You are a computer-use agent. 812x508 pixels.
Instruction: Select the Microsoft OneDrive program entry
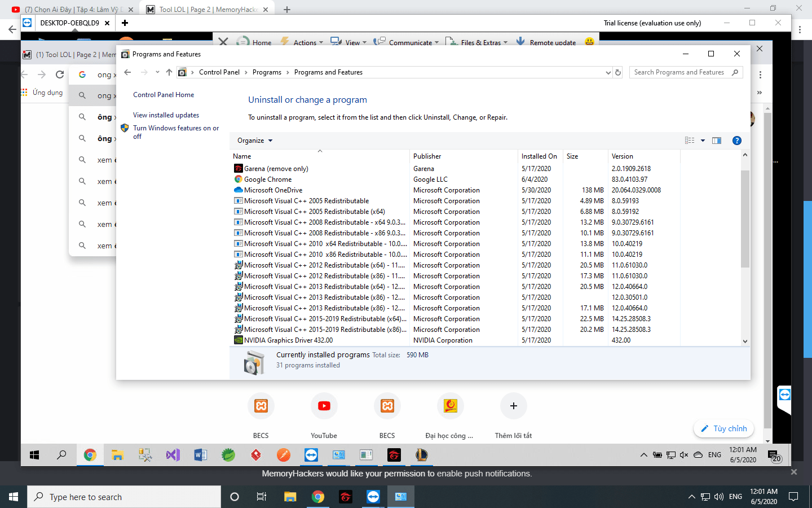click(x=457, y=190)
